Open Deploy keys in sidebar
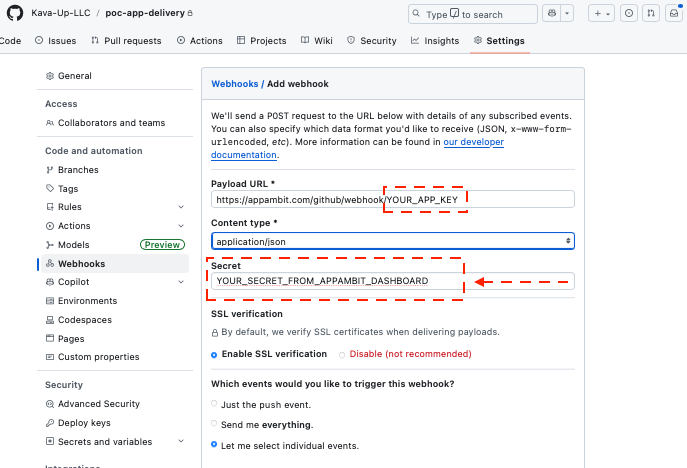This screenshot has height=468, width=687. coord(84,423)
